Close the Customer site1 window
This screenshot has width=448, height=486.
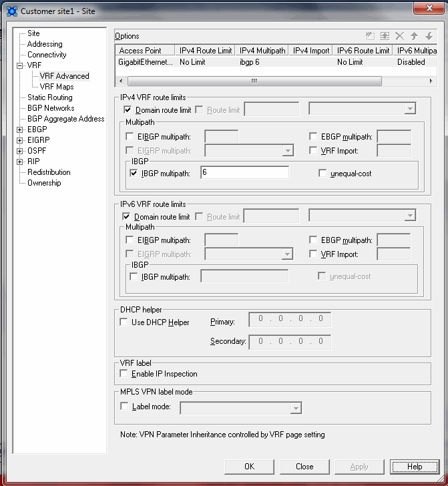point(429,9)
